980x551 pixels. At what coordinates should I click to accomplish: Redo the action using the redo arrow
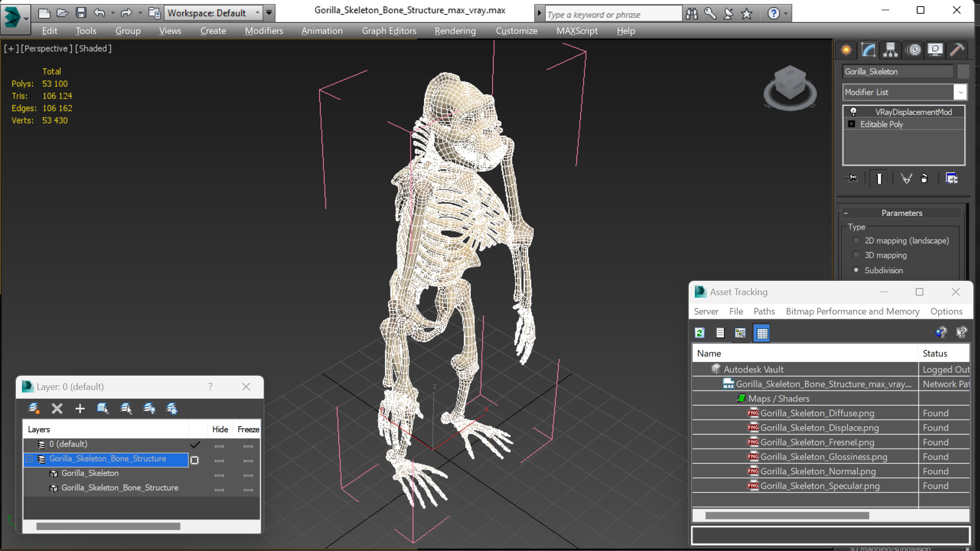[x=126, y=13]
